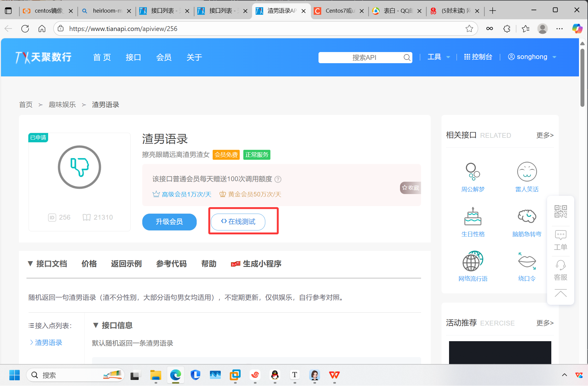588x386 pixels.
Task: Open the 绕口令 lips icon
Action: point(527,261)
